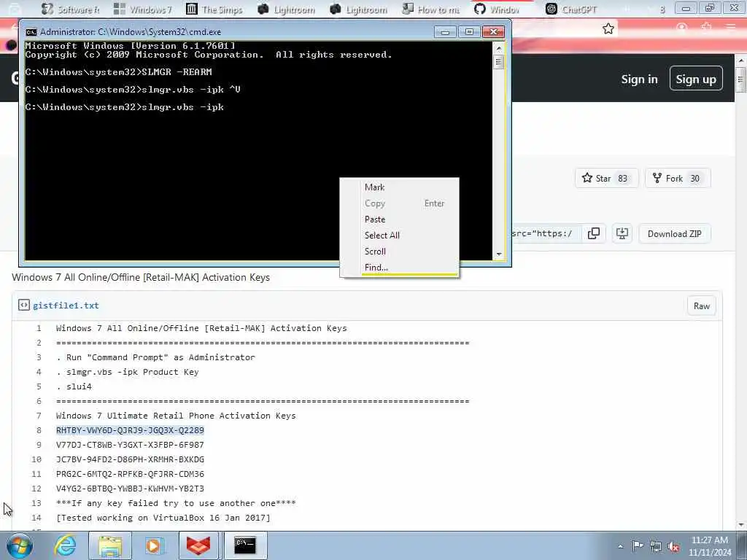Image resolution: width=747 pixels, height=560 pixels.
Task: Open the red browser icon on taskbar
Action: [198, 545]
